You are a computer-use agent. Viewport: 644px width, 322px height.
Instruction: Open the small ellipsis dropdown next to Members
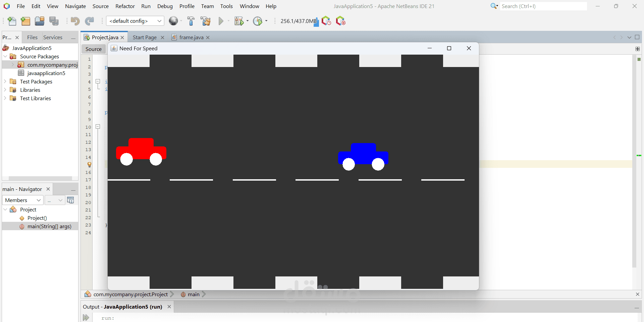pos(55,200)
